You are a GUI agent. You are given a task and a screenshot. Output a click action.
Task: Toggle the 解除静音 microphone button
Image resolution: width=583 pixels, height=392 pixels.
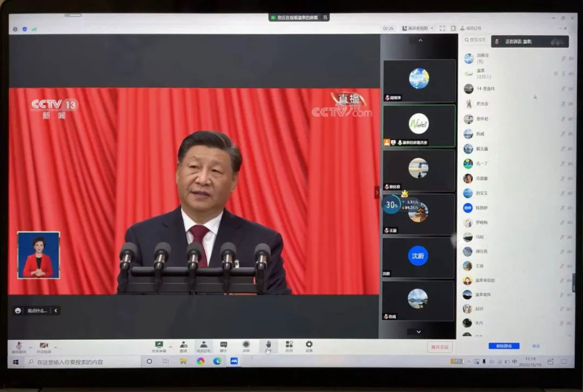click(19, 347)
